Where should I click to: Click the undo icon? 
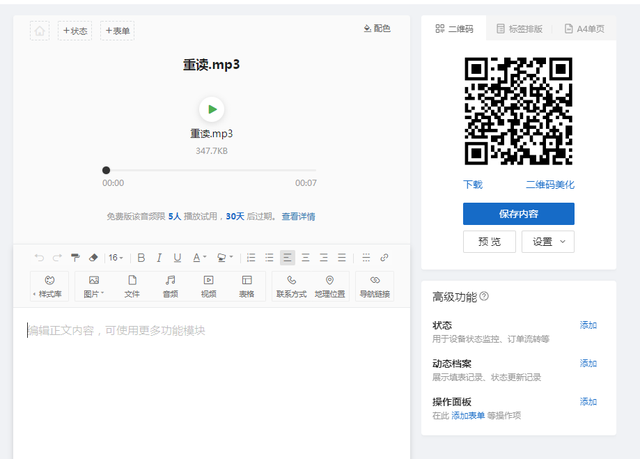coord(39,257)
